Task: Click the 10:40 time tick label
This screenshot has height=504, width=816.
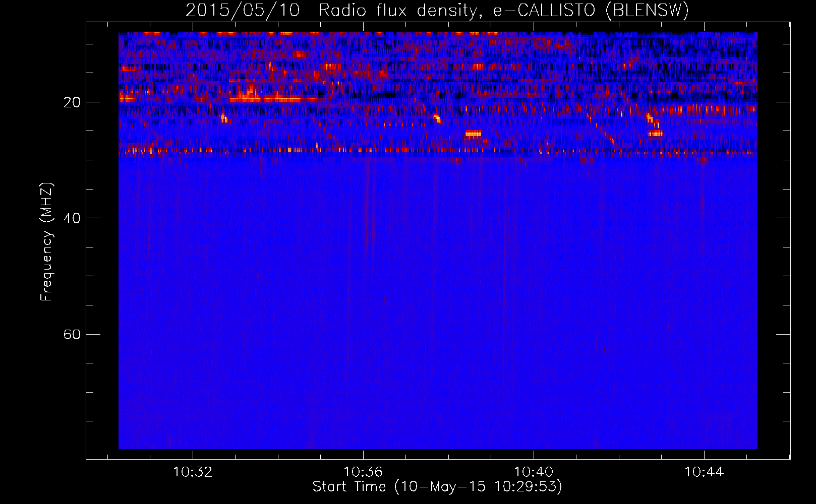Action: point(534,472)
